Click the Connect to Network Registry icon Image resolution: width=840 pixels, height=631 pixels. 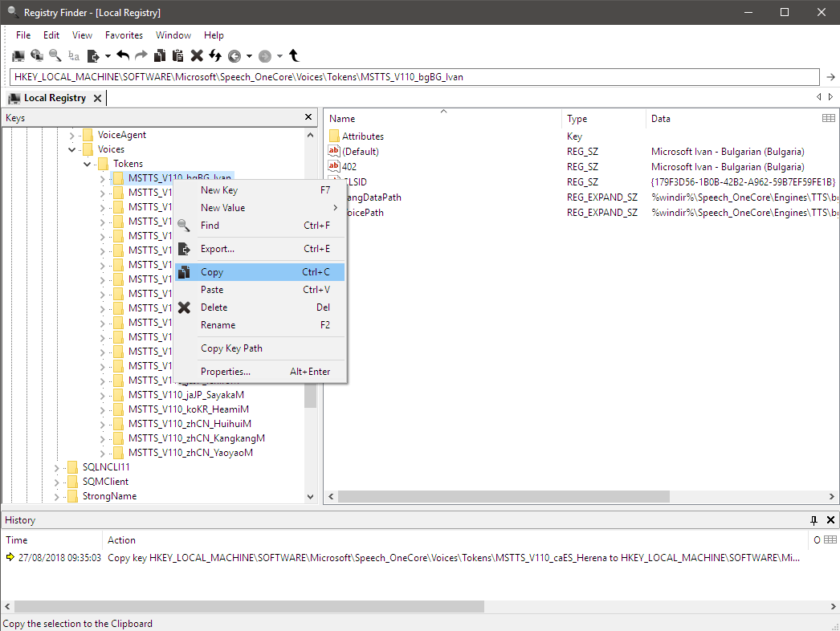pyautogui.click(x=37, y=55)
